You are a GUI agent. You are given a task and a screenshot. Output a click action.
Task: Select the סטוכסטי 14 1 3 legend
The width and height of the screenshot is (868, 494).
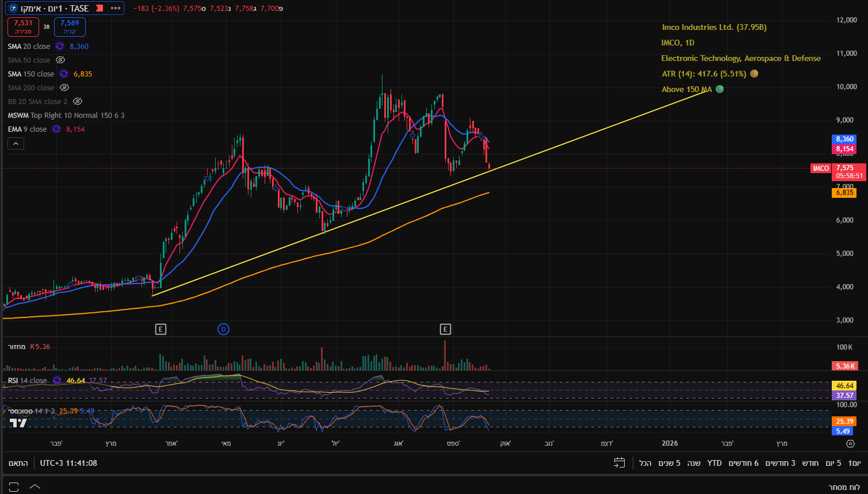coord(30,411)
